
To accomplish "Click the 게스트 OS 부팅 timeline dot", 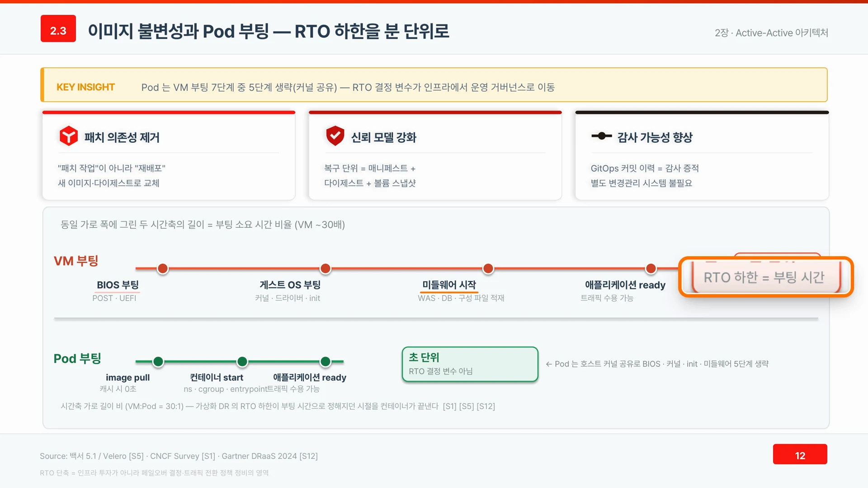I will [325, 269].
